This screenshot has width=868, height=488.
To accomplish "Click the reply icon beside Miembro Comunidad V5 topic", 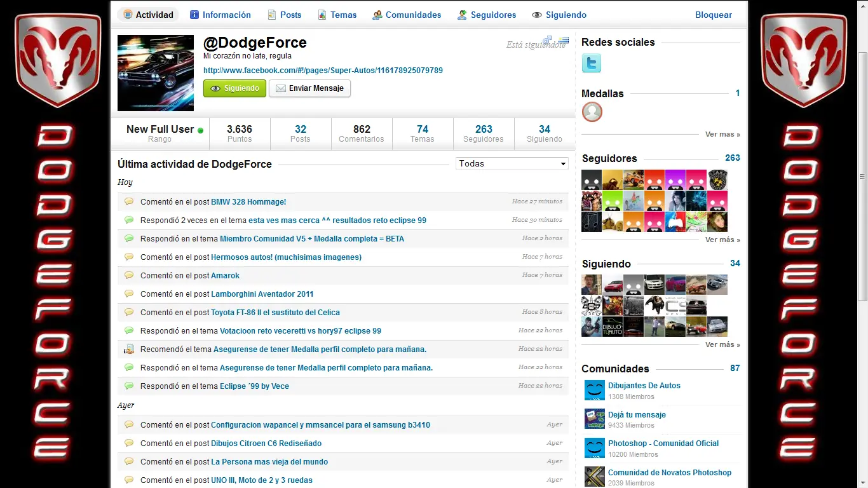I will point(129,238).
